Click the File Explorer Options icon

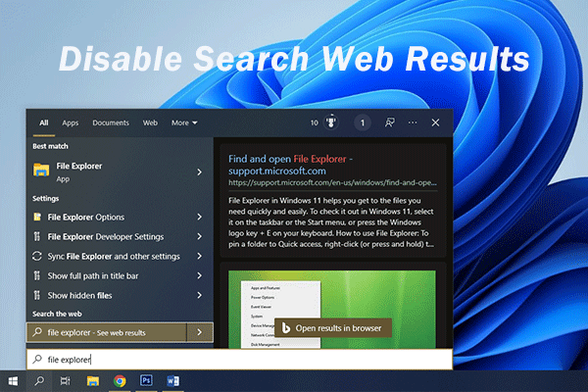tap(37, 217)
